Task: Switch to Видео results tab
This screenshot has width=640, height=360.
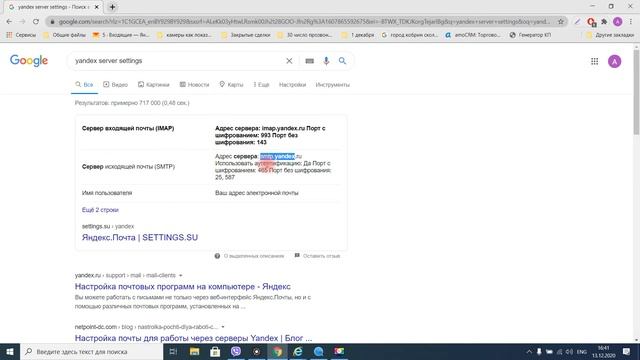Action: pyautogui.click(x=116, y=84)
